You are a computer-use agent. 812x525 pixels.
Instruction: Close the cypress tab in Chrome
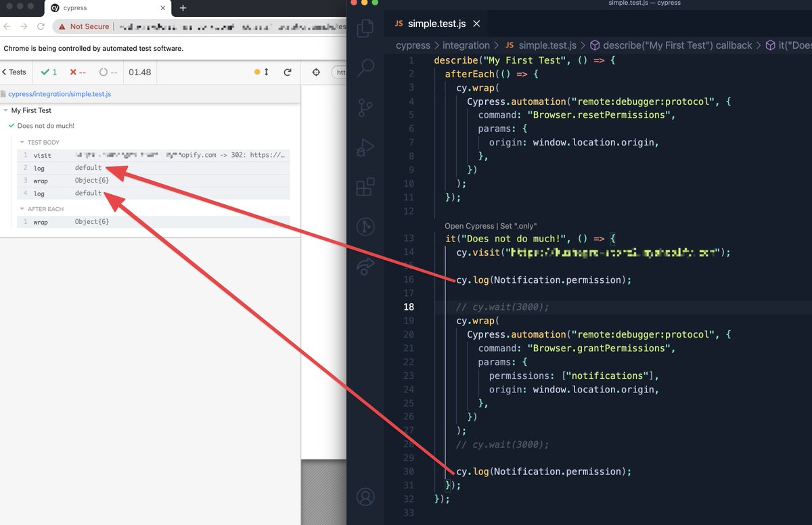163,8
